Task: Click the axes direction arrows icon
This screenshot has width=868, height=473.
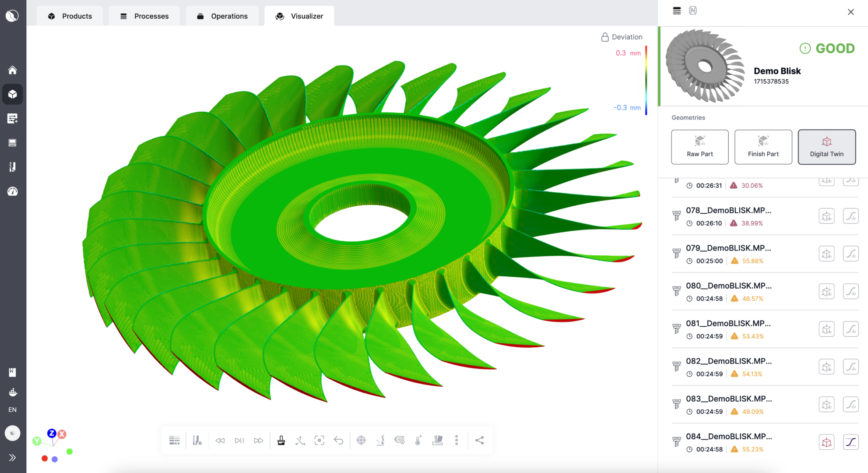Action: [300, 440]
